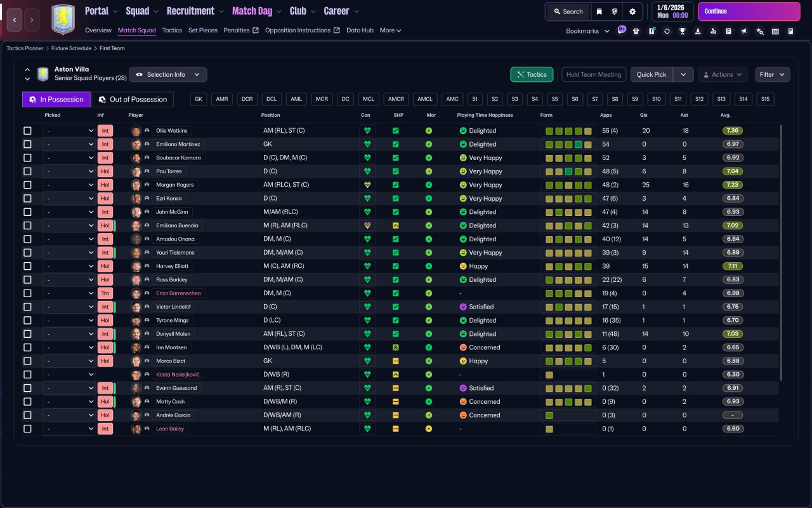Click the Quick Pick button

[652, 74]
